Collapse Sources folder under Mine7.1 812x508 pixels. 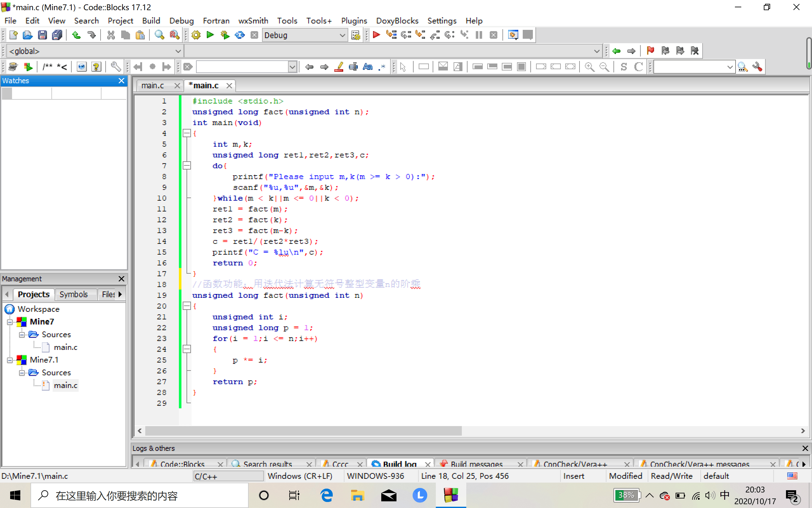coord(22,373)
